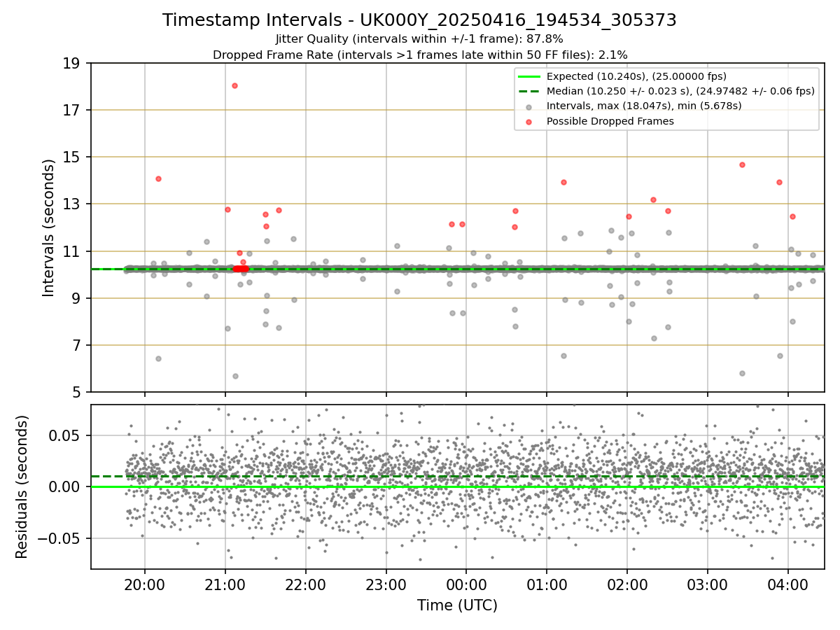Click the Time (UTC) x-axis label
Viewport: 840px width, 630px height.
(457, 605)
